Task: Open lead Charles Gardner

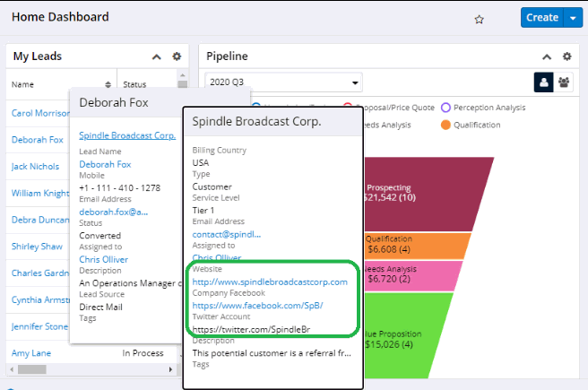Action: [x=40, y=273]
